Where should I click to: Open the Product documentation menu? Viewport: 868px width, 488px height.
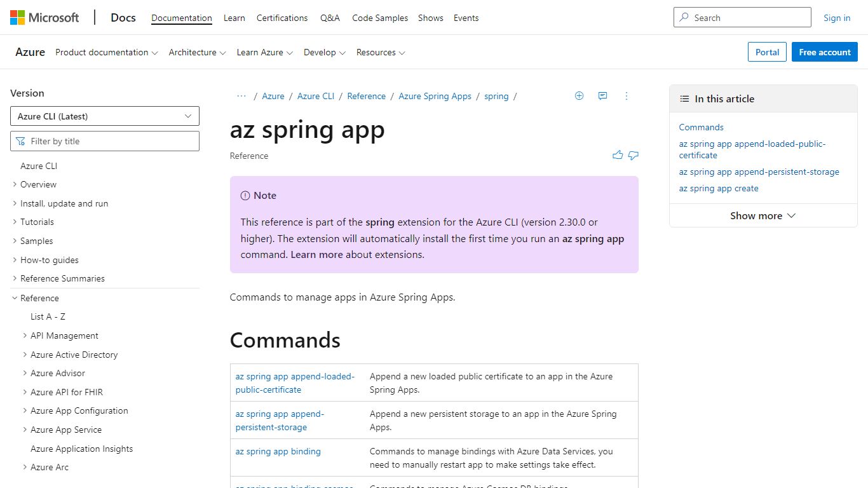(x=107, y=53)
